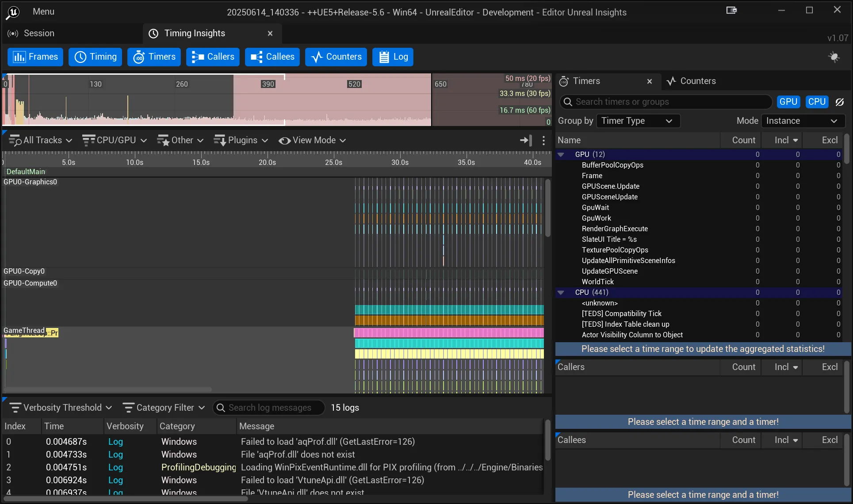Viewport: 853px width, 504px height.
Task: Open the All Tracks dropdown
Action: 40,141
